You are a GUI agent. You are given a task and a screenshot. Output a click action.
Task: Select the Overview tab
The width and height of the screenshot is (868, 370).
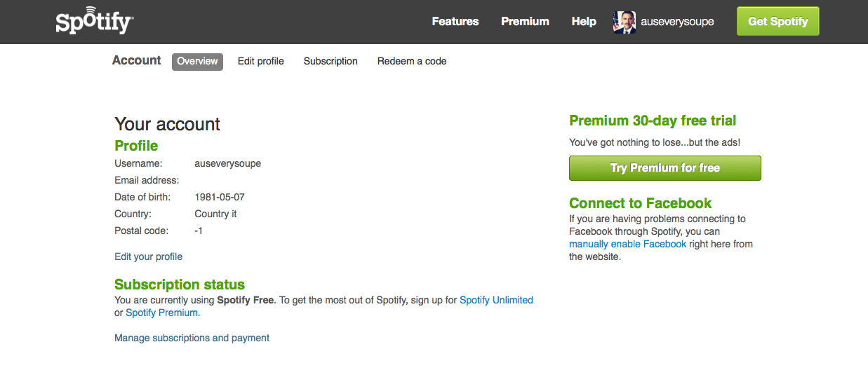pos(197,62)
